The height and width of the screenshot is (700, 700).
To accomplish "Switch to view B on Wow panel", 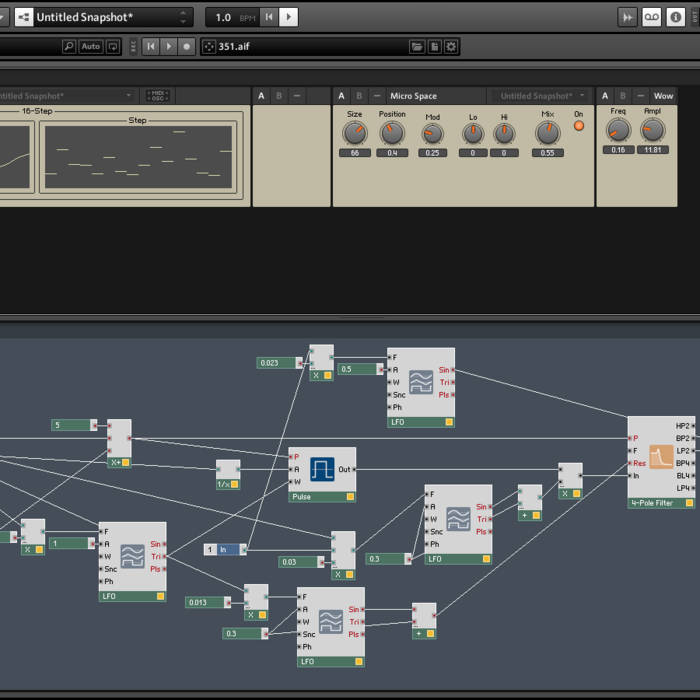I will point(623,96).
